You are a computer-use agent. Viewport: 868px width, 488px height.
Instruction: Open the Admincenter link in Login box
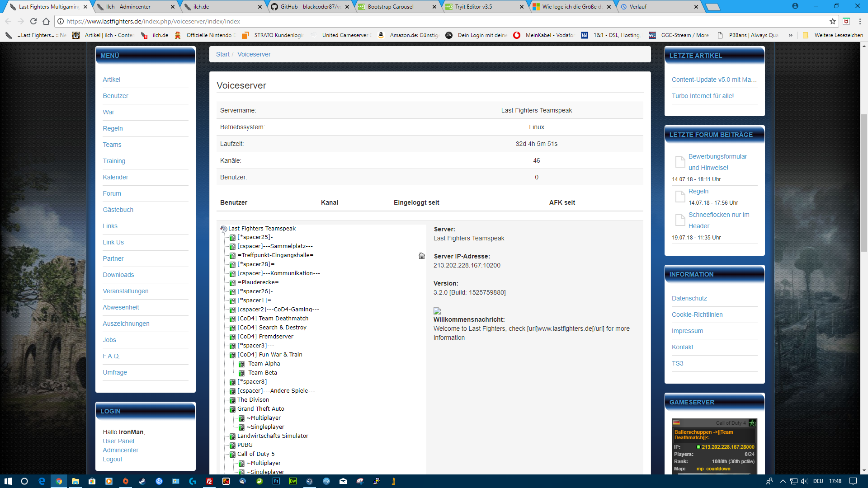tap(120, 450)
